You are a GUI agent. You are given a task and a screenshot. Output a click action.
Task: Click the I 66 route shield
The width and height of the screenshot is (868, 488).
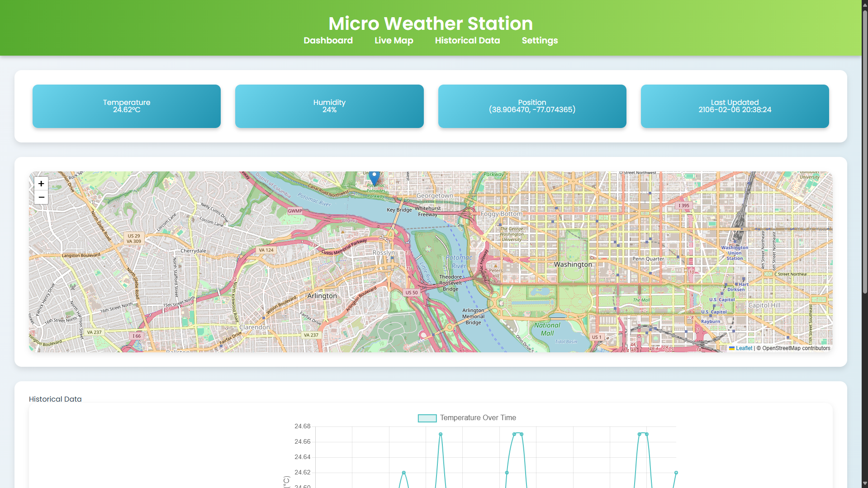point(137,336)
